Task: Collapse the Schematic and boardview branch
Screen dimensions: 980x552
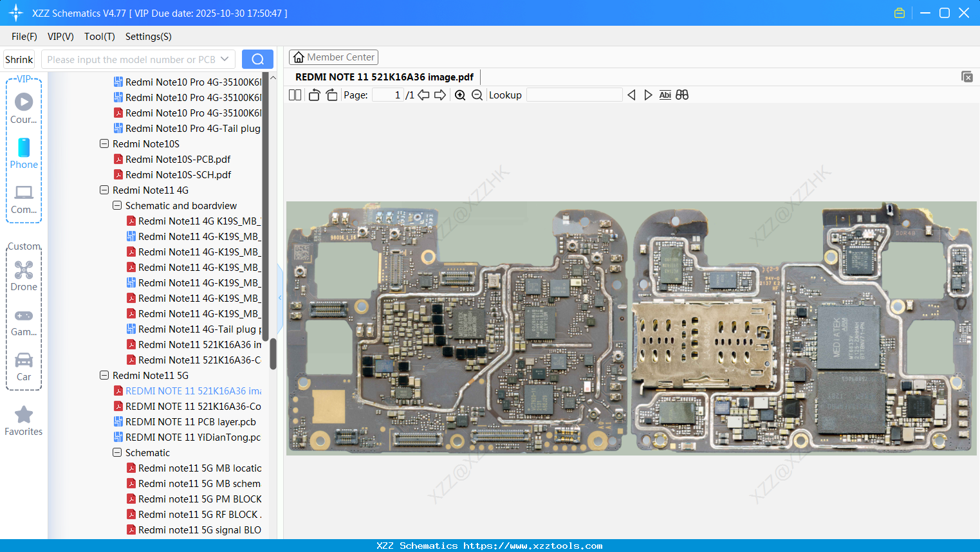Action: click(117, 205)
